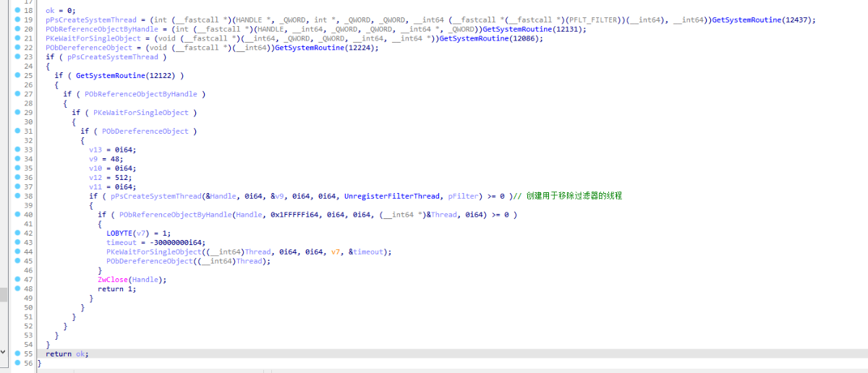This screenshot has width=868, height=373.
Task: Click the blue dot beside line 36
Action: (x=17, y=177)
